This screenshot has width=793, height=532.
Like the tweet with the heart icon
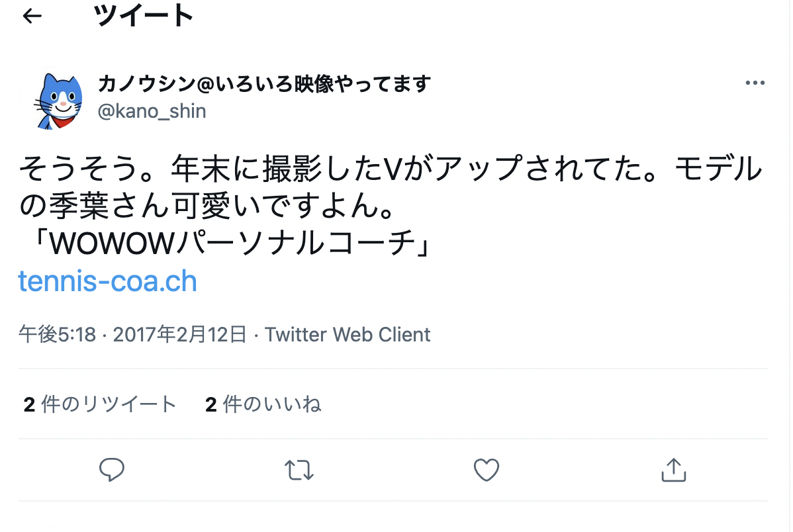[x=487, y=470]
